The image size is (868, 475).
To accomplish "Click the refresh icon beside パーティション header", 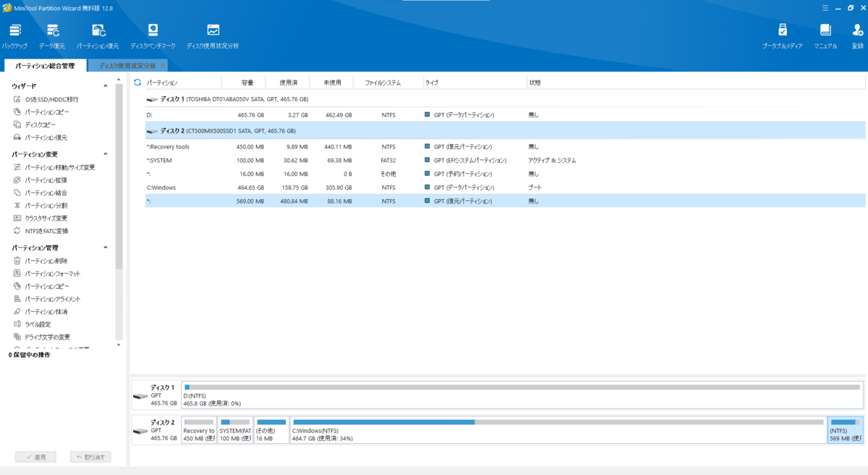I will tap(137, 83).
